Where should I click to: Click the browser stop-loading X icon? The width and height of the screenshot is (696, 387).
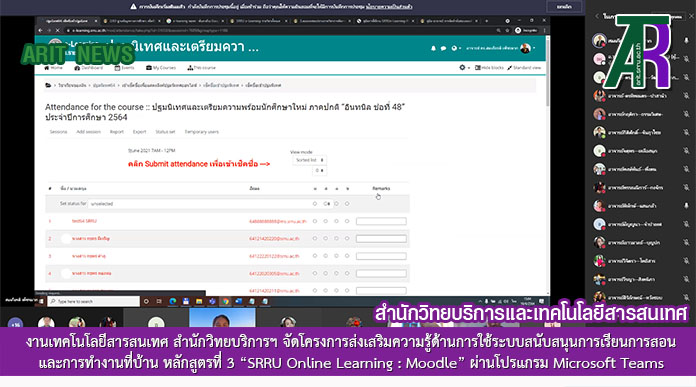coord(57,30)
